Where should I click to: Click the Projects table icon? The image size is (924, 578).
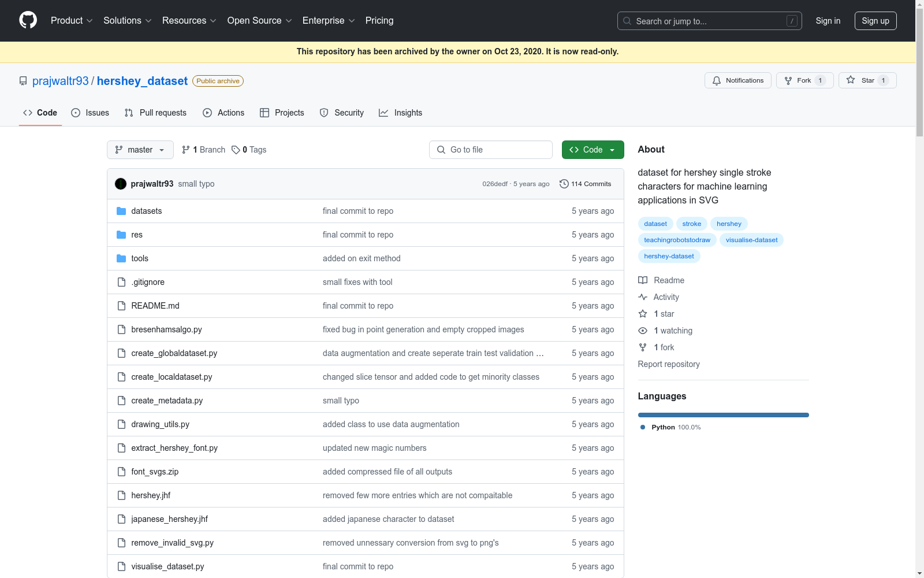tap(264, 113)
